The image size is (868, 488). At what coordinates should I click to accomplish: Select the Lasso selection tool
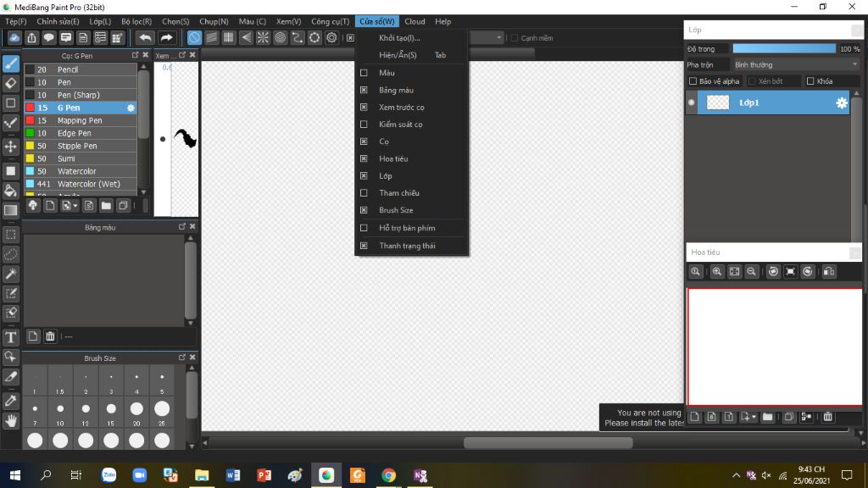pos(10,254)
